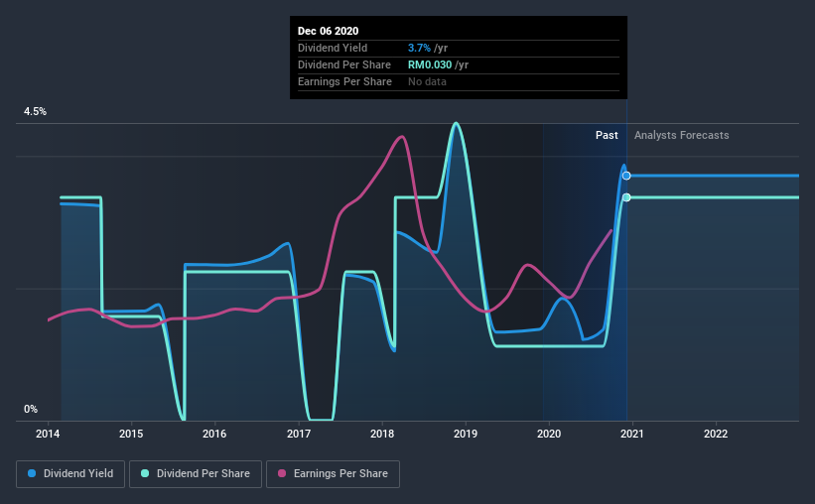Click the No data earnings value
Screen dimensions: 815x504
pos(427,81)
